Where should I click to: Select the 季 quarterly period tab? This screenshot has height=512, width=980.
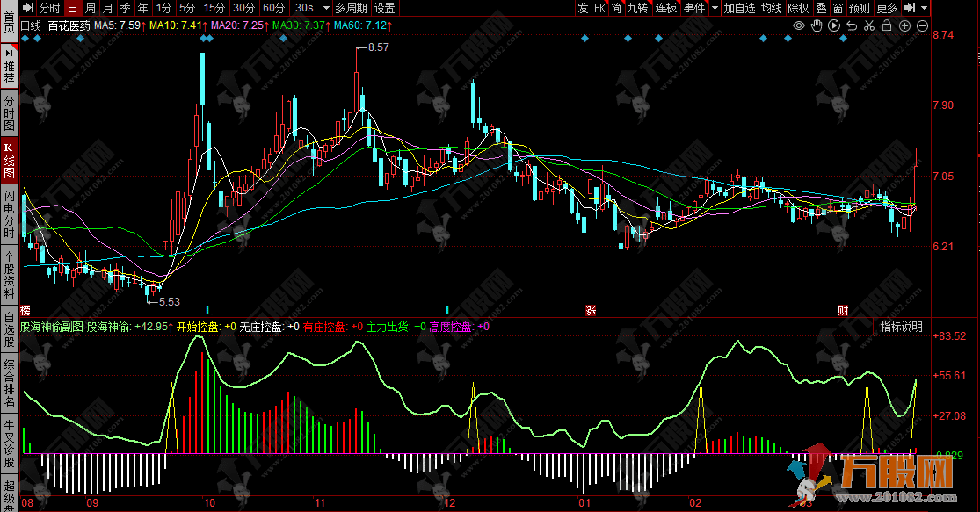(x=126, y=8)
